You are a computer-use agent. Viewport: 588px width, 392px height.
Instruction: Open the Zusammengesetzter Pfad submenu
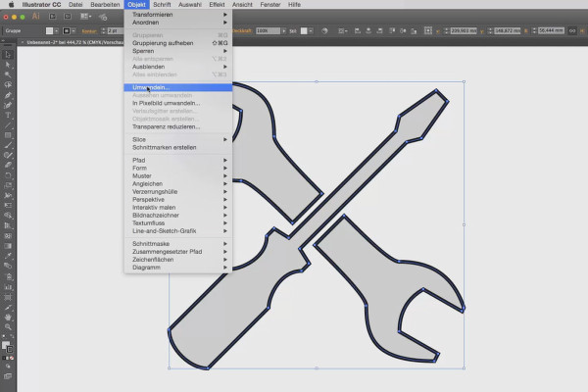click(x=178, y=252)
